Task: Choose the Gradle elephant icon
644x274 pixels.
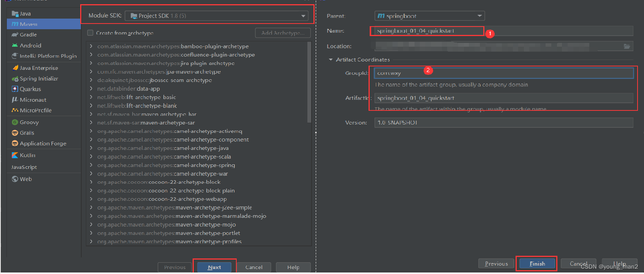Action: point(15,35)
